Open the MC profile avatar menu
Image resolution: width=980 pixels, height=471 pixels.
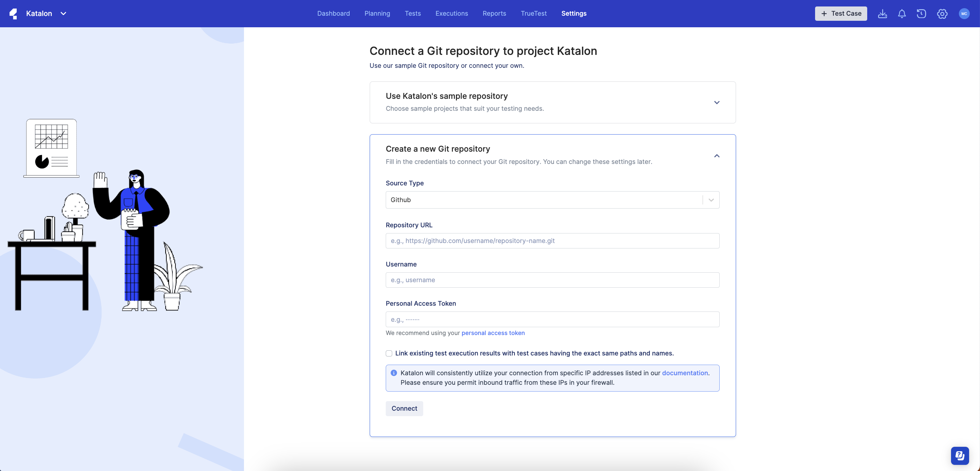[964, 14]
